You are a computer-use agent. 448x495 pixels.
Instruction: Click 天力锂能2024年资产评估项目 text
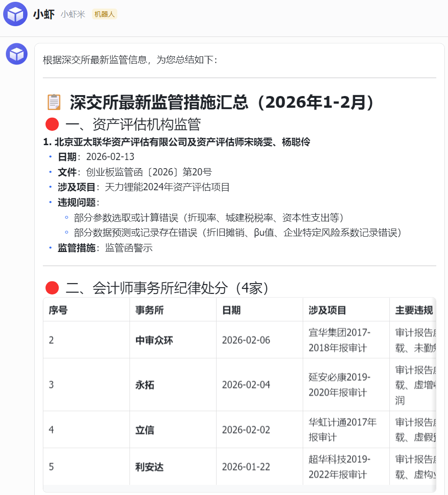[167, 187]
